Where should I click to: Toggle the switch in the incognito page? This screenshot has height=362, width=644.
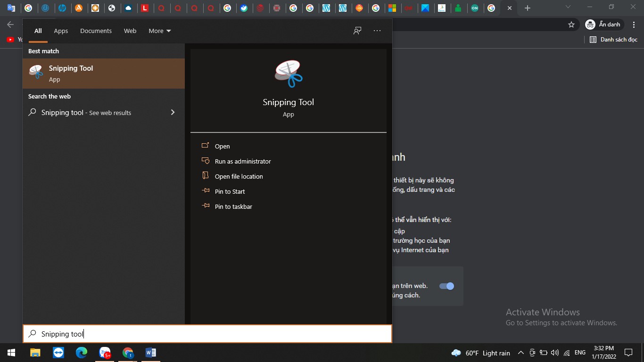pyautogui.click(x=446, y=286)
